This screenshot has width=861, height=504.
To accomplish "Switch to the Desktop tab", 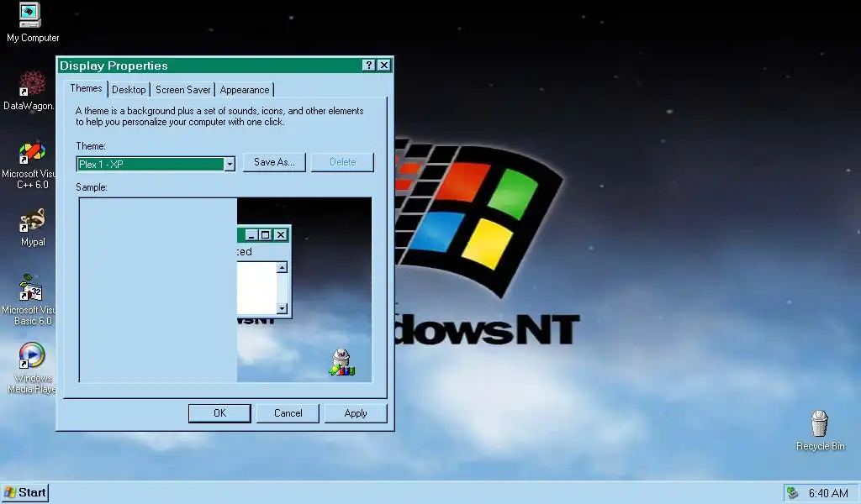I will click(x=129, y=90).
